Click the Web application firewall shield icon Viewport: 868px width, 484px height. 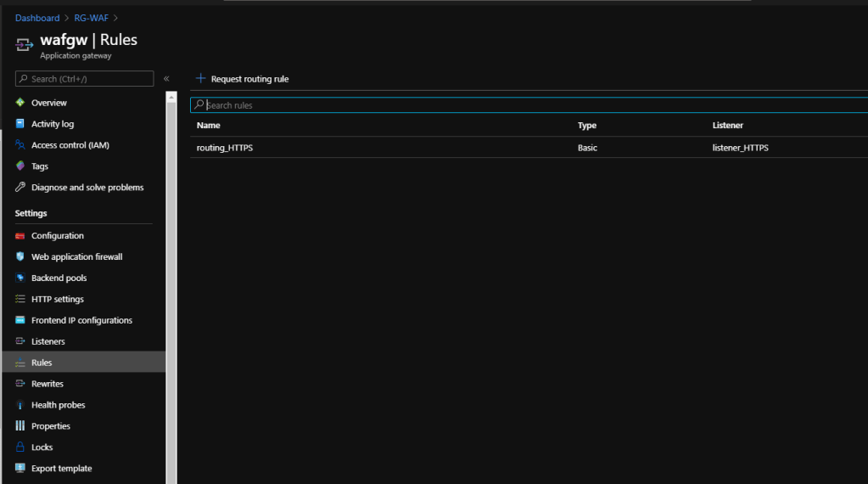(20, 257)
